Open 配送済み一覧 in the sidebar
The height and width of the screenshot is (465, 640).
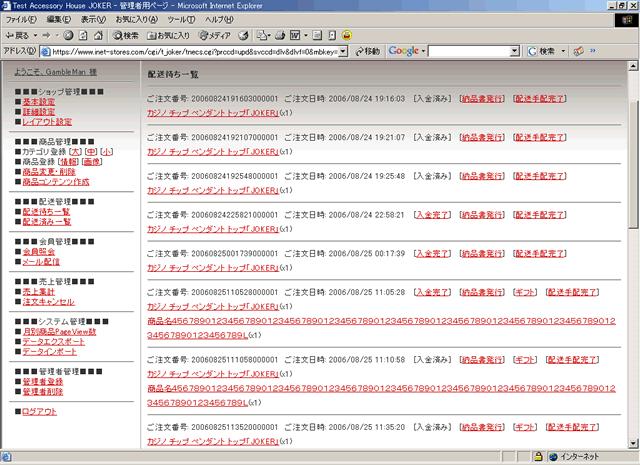46,222
